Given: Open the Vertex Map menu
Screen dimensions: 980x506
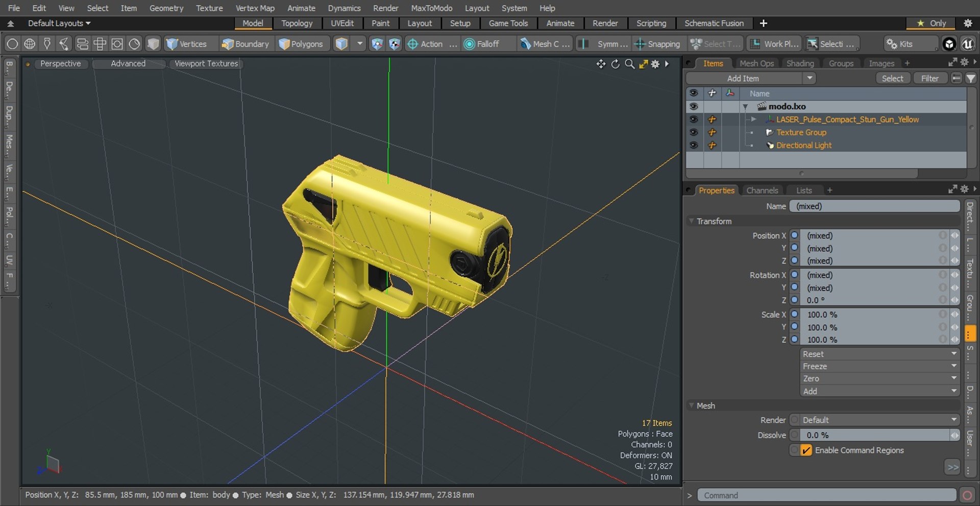Looking at the screenshot, I should 255,8.
